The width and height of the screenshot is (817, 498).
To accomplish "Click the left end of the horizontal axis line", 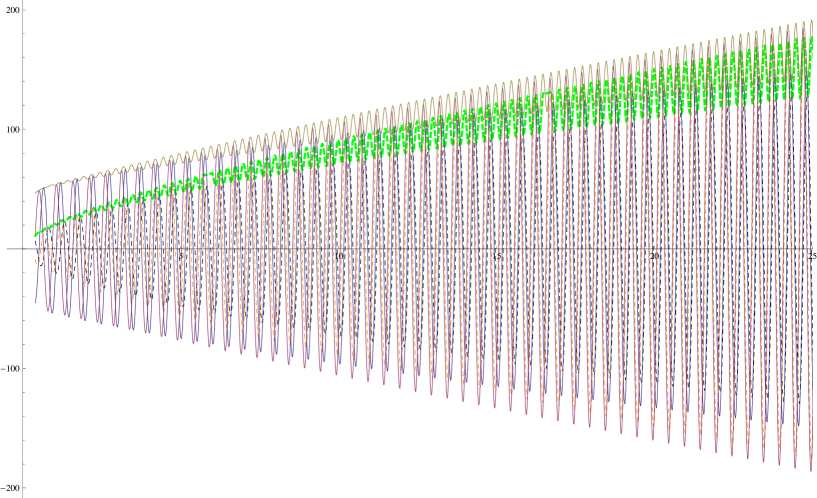I will click(x=38, y=247).
